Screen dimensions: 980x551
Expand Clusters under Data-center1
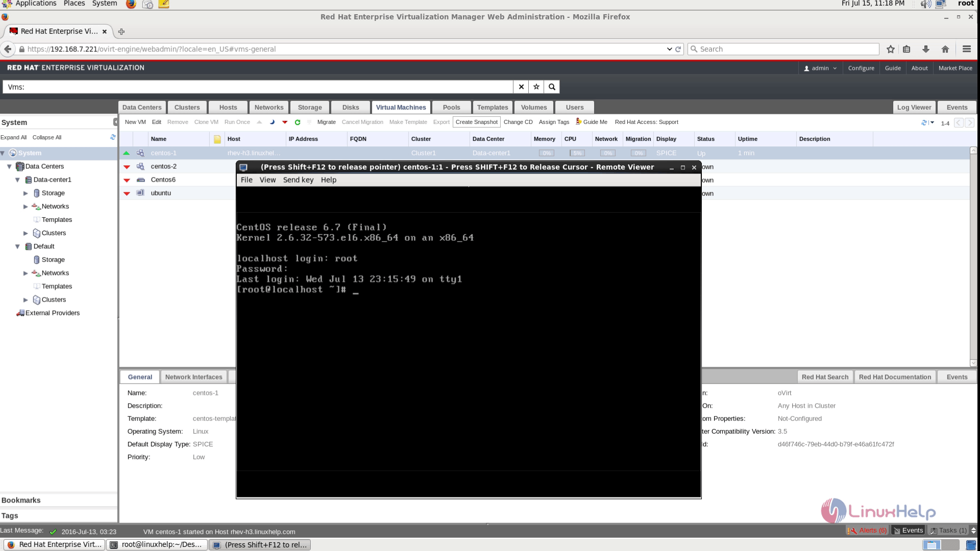pyautogui.click(x=26, y=233)
